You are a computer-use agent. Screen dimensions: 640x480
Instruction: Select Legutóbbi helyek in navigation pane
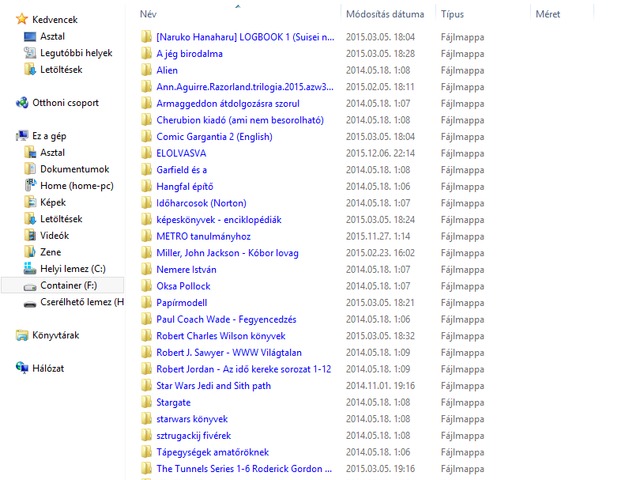click(x=76, y=53)
